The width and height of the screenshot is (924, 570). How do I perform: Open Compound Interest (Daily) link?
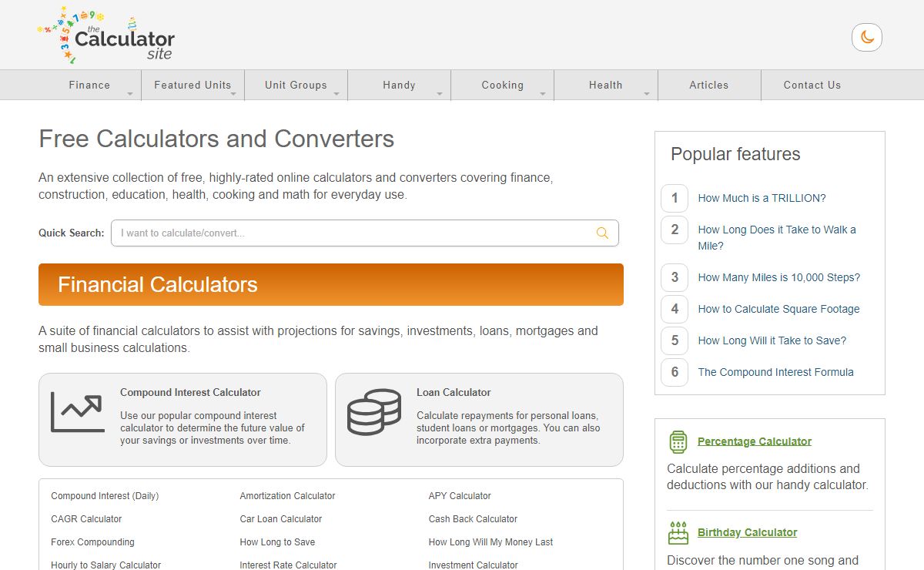[105, 496]
